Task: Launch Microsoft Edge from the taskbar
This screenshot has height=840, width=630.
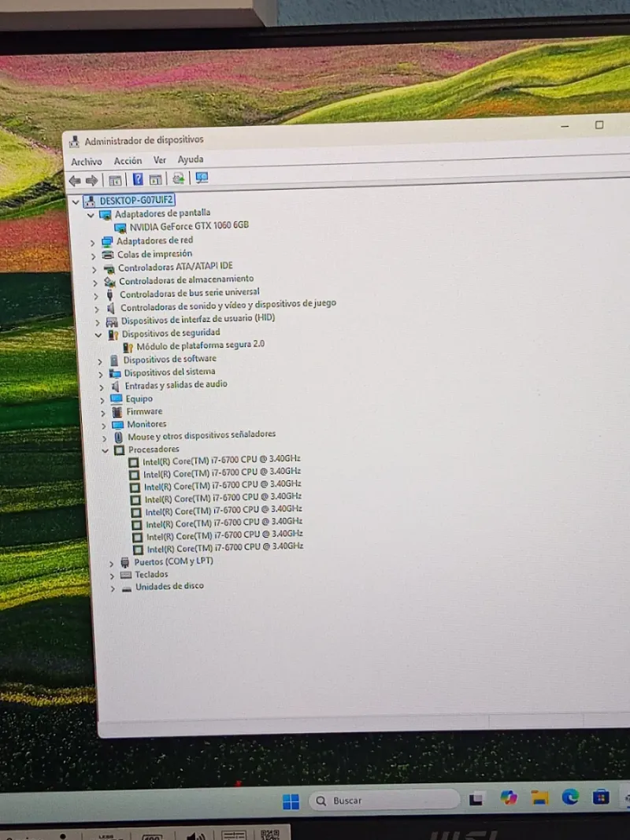Action: (570, 797)
